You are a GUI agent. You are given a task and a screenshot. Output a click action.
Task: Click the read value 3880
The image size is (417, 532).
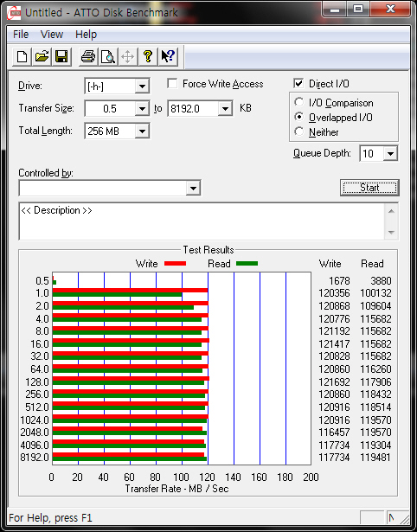pyautogui.click(x=381, y=281)
